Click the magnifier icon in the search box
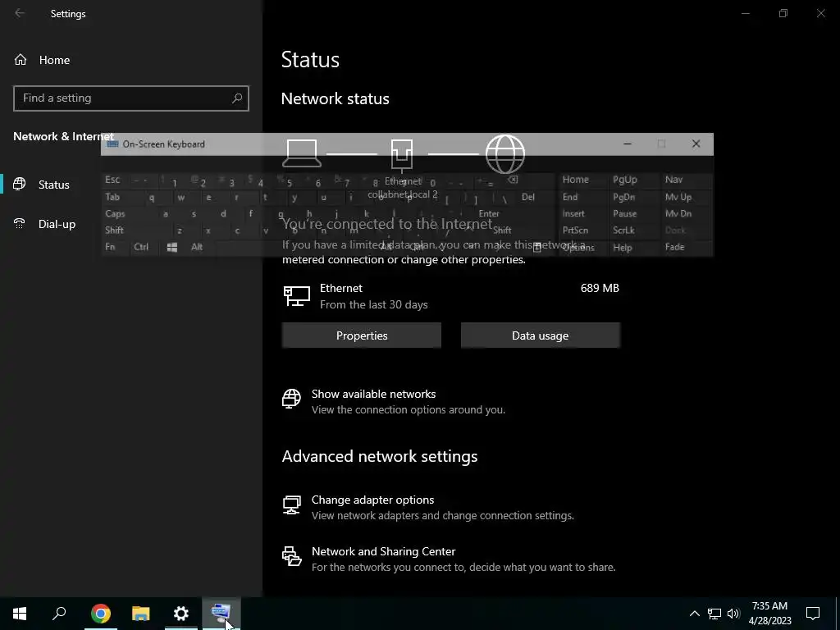The image size is (840, 630). 237,98
